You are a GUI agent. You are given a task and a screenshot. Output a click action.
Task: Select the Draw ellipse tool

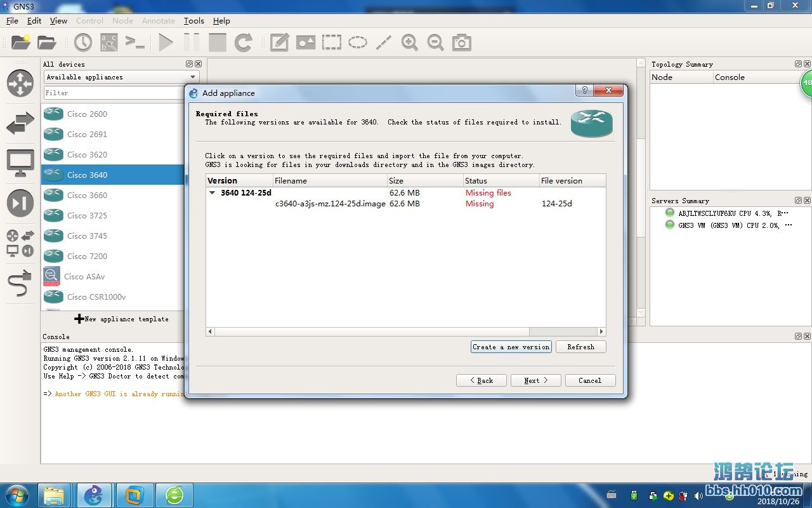357,43
